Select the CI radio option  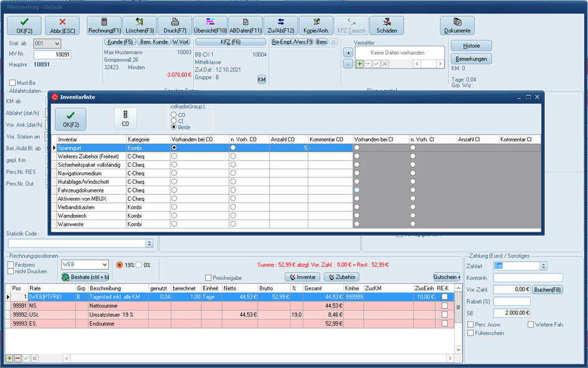coord(174,121)
